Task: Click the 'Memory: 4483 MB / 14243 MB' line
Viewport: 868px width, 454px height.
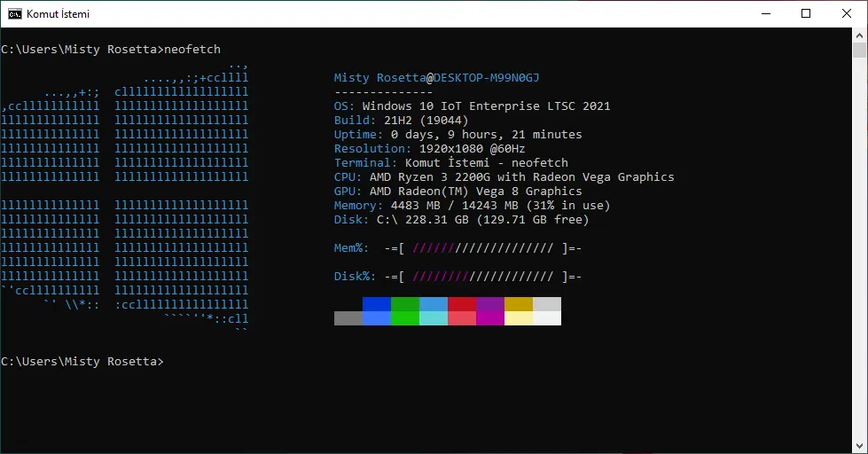Action: [473, 206]
